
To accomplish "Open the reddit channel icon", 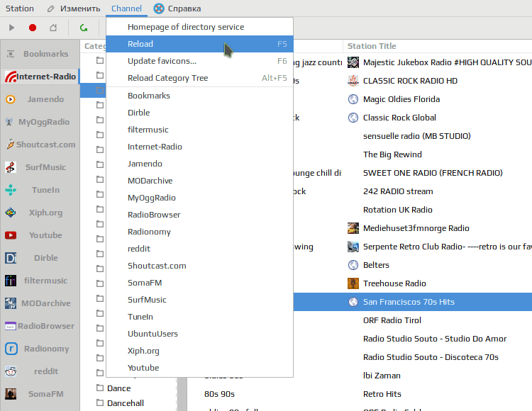I will pyautogui.click(x=11, y=371).
